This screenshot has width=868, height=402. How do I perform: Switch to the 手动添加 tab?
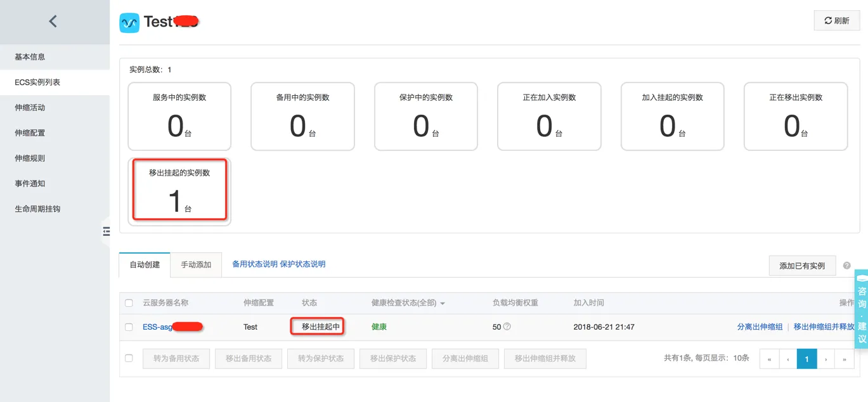click(196, 264)
